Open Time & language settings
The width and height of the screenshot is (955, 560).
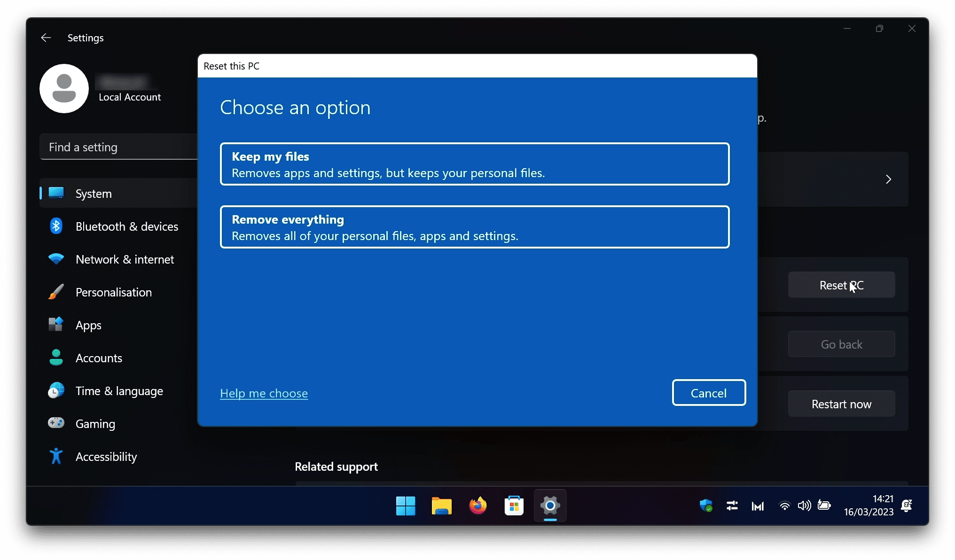click(x=119, y=391)
